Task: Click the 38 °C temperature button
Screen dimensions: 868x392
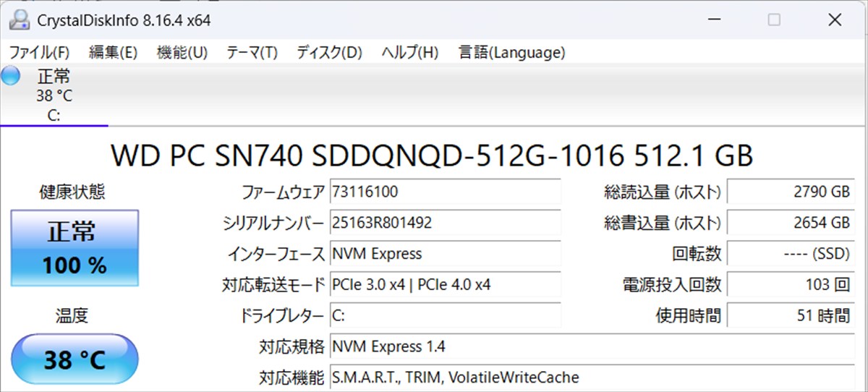Action: coord(75,359)
